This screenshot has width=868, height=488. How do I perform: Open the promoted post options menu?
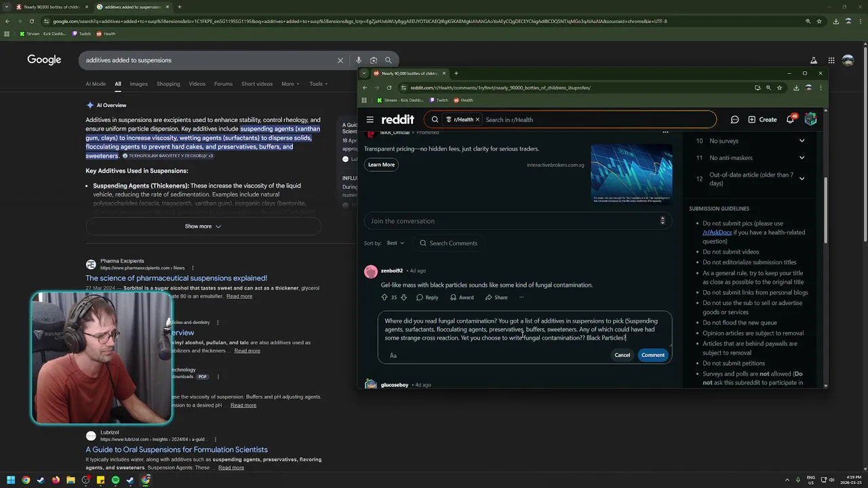tap(665, 132)
